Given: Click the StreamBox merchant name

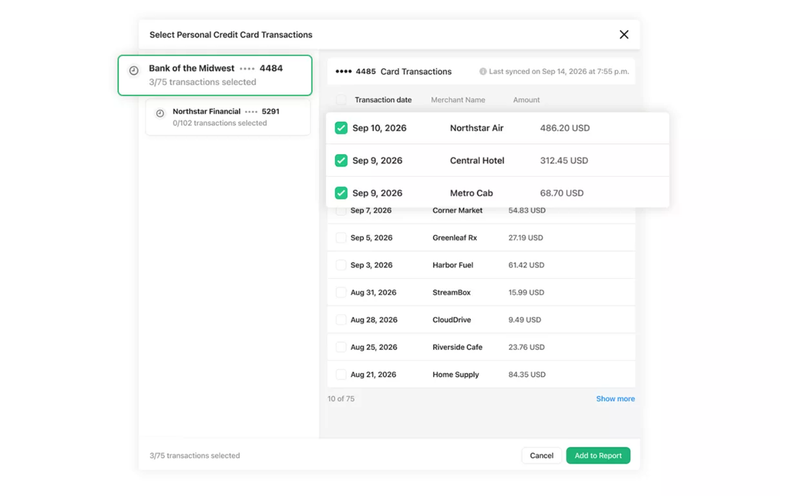Looking at the screenshot, I should (x=452, y=292).
